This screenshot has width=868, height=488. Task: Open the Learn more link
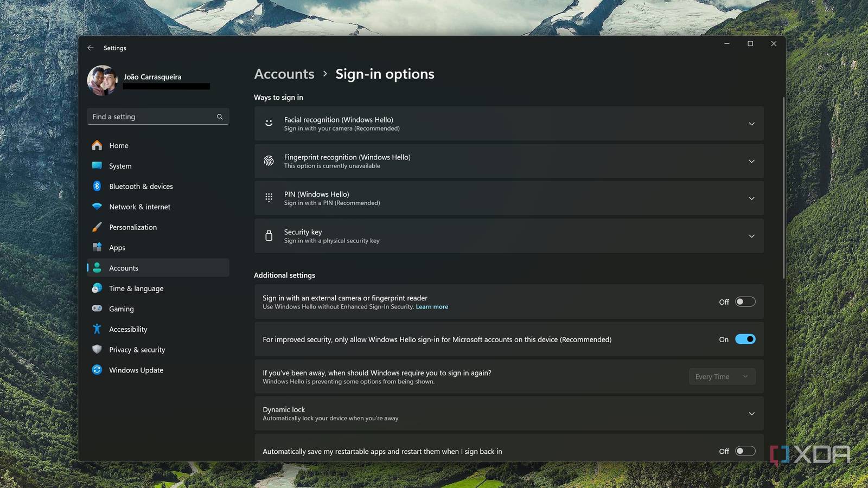tap(432, 307)
